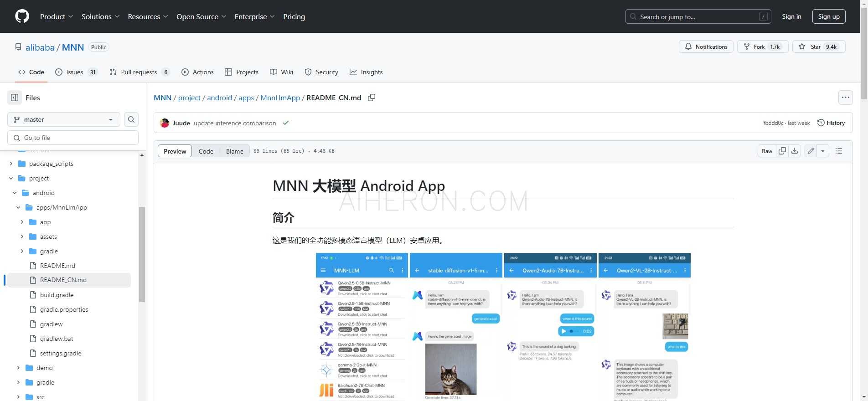868x401 pixels.
Task: Open the Pull requests tab
Action: (x=140, y=72)
